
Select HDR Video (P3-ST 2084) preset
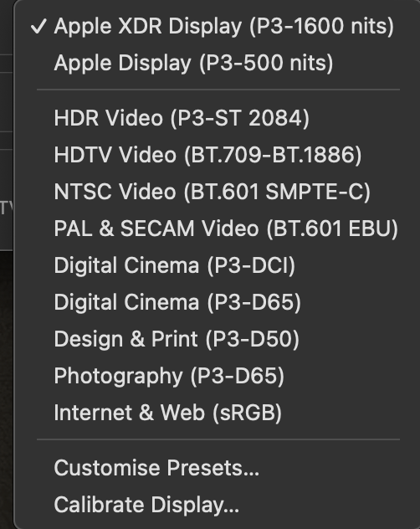click(218, 118)
